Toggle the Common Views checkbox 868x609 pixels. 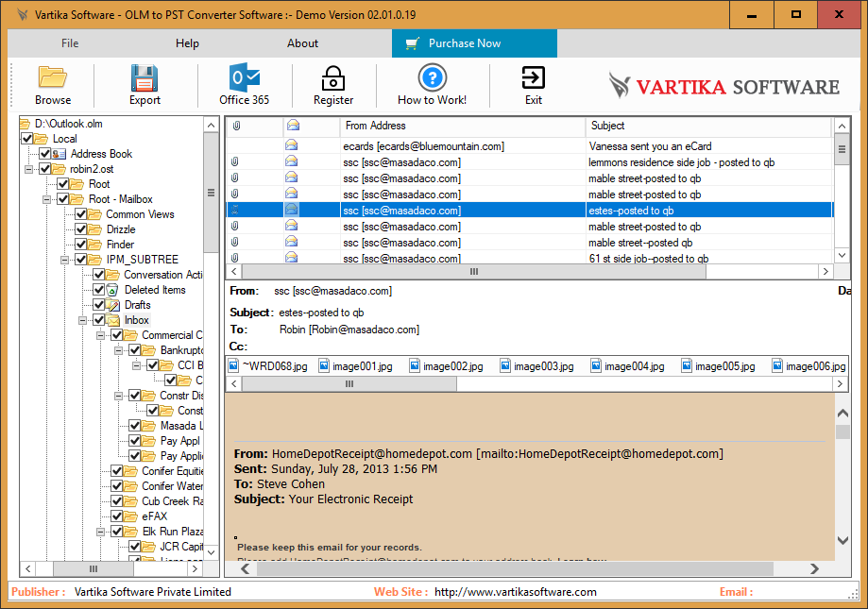click(x=81, y=214)
